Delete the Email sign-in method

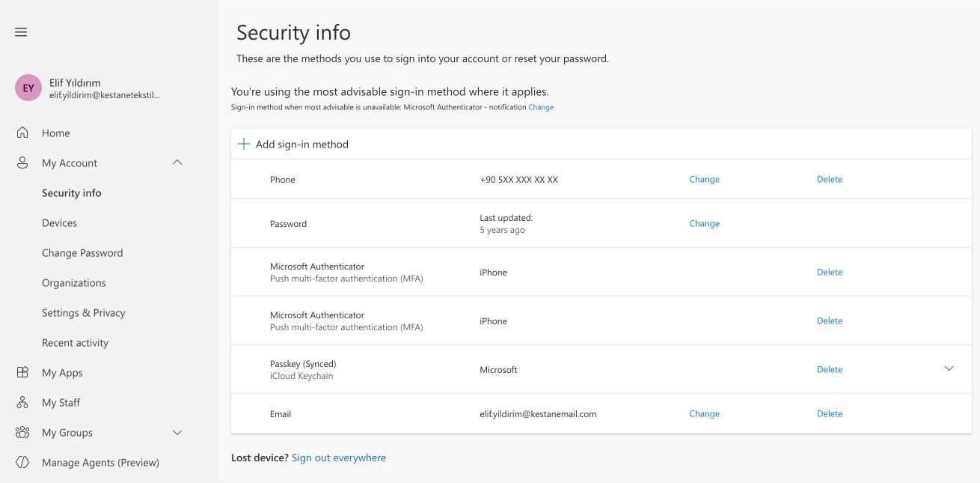(x=830, y=413)
